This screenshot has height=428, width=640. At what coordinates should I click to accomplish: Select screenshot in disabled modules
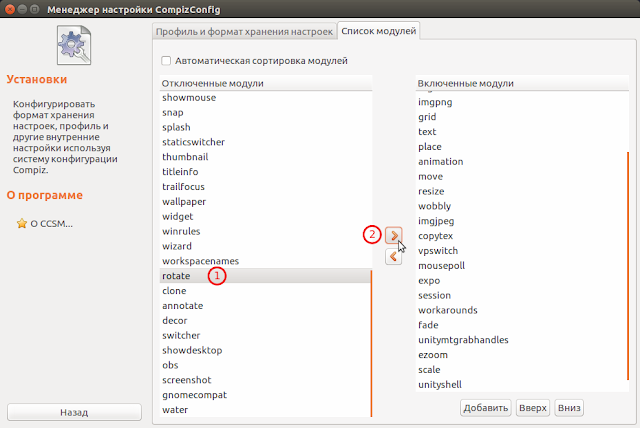click(x=265, y=380)
